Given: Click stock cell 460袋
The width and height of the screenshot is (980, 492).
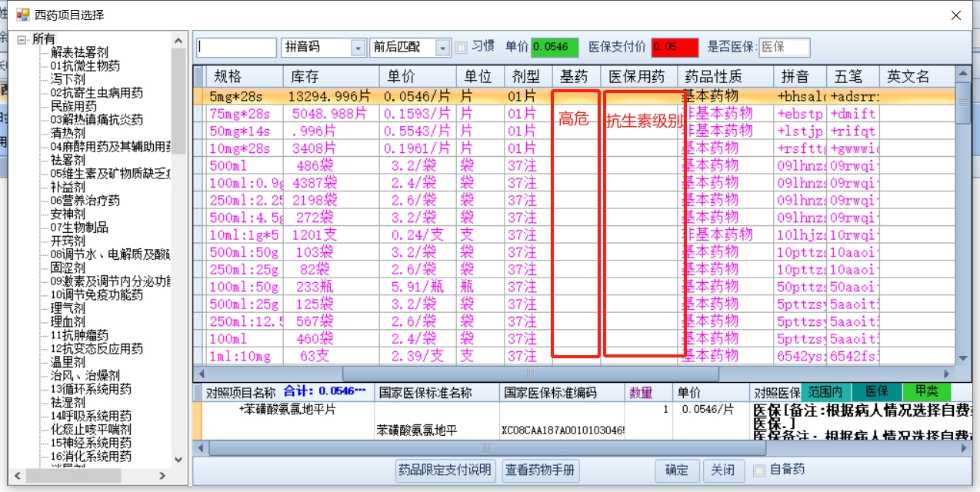Looking at the screenshot, I should [331, 338].
